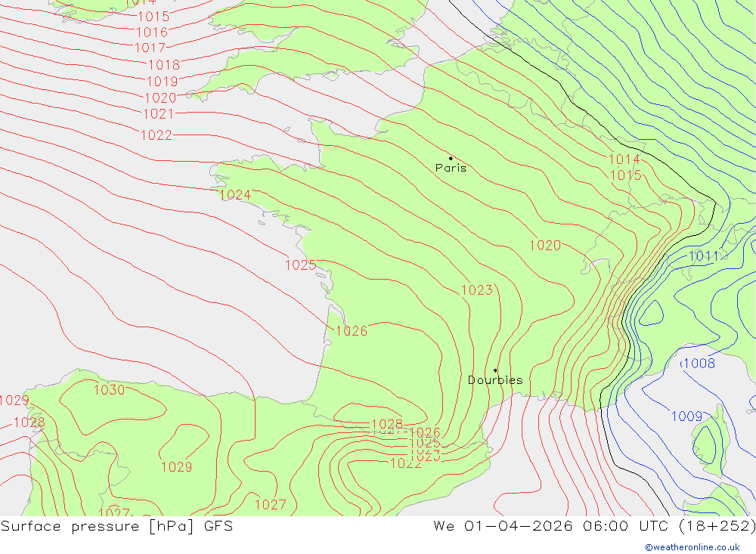Viewport: 756px width, 554px height.
Task: Click the blue 1009 isobar label
Action: coord(686,416)
